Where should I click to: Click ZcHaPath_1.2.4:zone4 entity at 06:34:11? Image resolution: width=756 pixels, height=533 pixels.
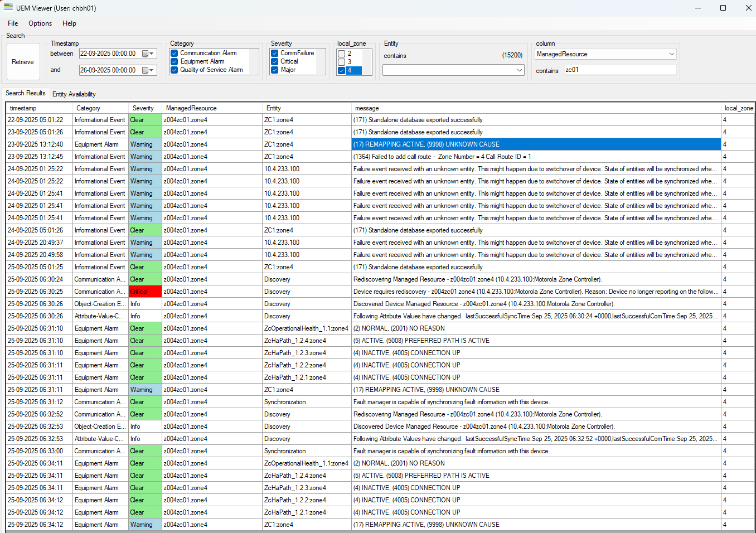tap(307, 476)
